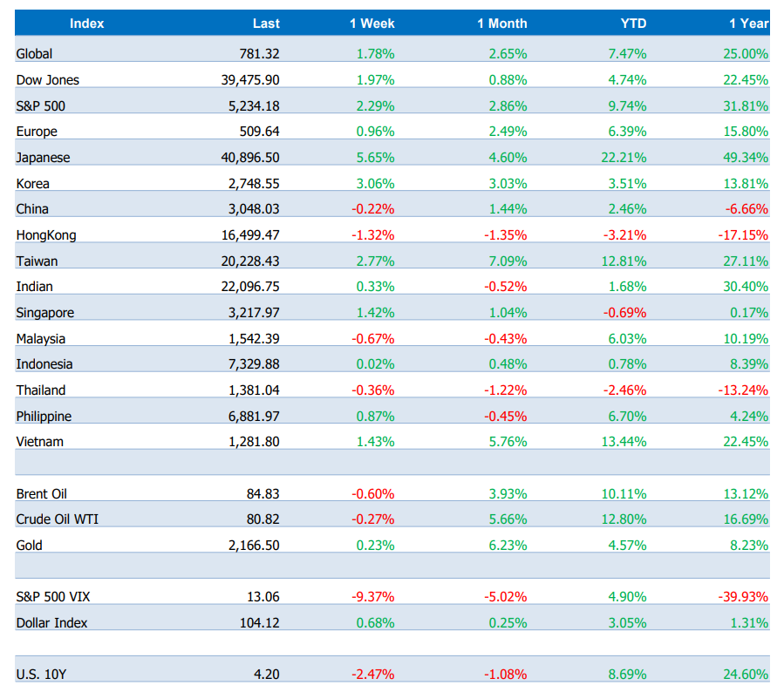The width and height of the screenshot is (784, 692).
Task: Select the Dow Jones row label
Action: coord(48,80)
